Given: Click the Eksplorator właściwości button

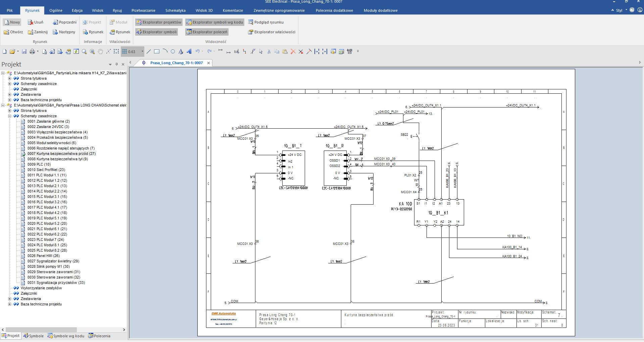Looking at the screenshot, I should (271, 32).
